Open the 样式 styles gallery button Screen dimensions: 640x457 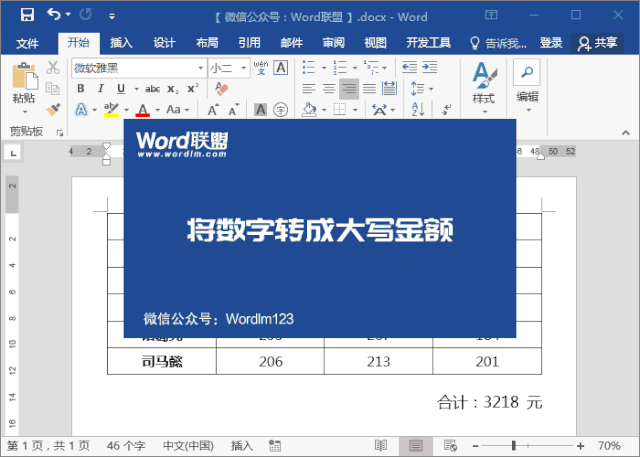(484, 87)
